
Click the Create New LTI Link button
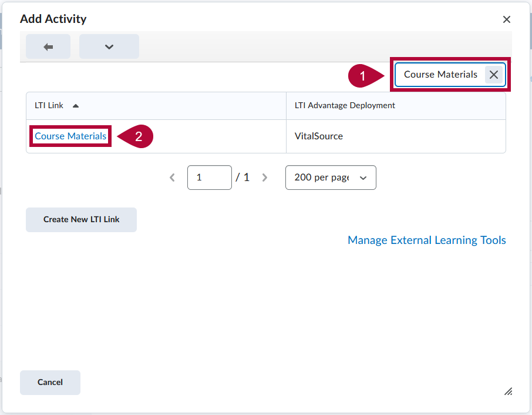[82, 220]
